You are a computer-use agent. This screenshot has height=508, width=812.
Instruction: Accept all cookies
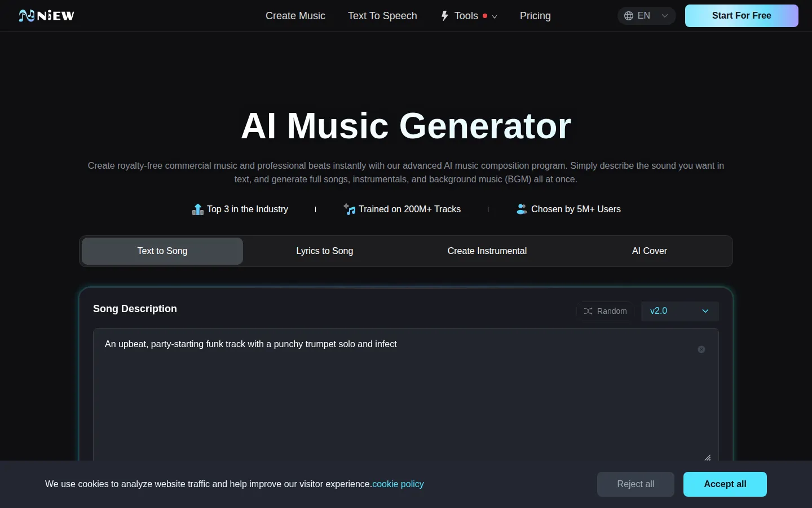click(x=725, y=484)
